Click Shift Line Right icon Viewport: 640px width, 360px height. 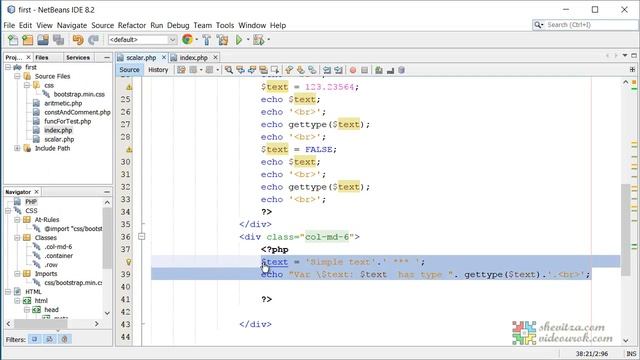pyautogui.click(x=338, y=70)
